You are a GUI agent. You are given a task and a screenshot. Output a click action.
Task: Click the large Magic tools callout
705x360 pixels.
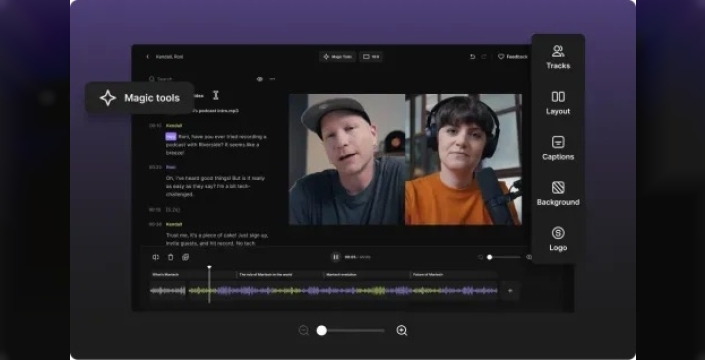click(140, 98)
